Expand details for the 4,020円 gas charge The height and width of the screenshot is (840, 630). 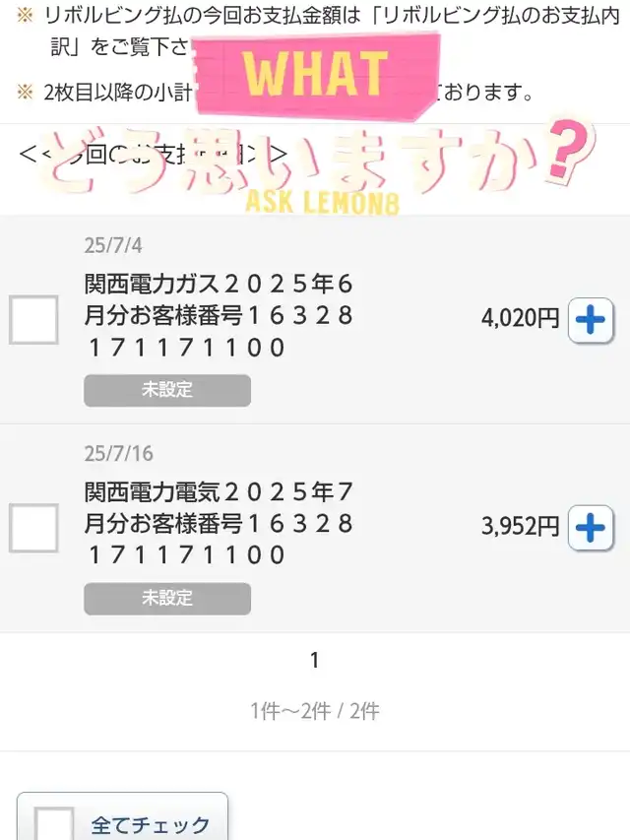click(591, 320)
